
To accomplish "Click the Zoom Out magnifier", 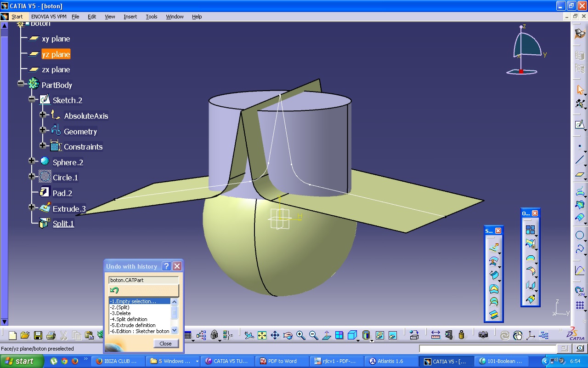I will pos(313,335).
